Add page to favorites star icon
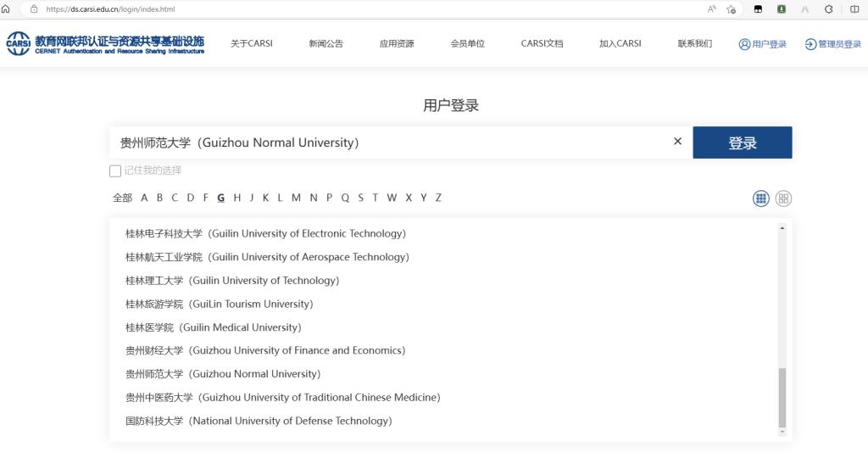The width and height of the screenshot is (868, 458). point(732,8)
